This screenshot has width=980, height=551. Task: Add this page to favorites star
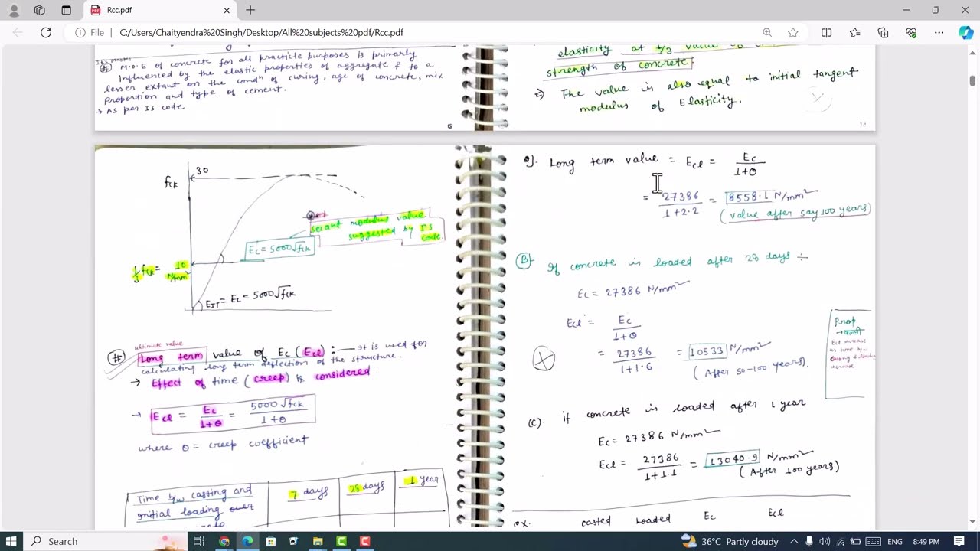point(793,32)
